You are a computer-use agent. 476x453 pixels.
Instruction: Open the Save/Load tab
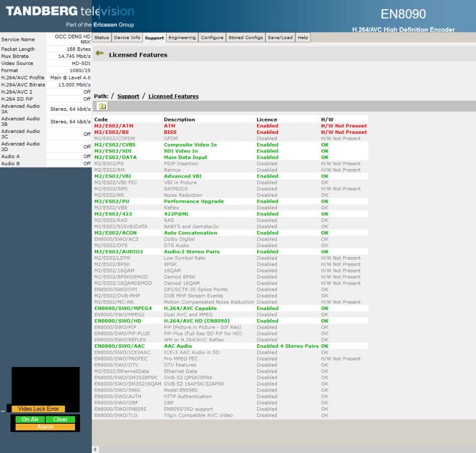[280, 37]
